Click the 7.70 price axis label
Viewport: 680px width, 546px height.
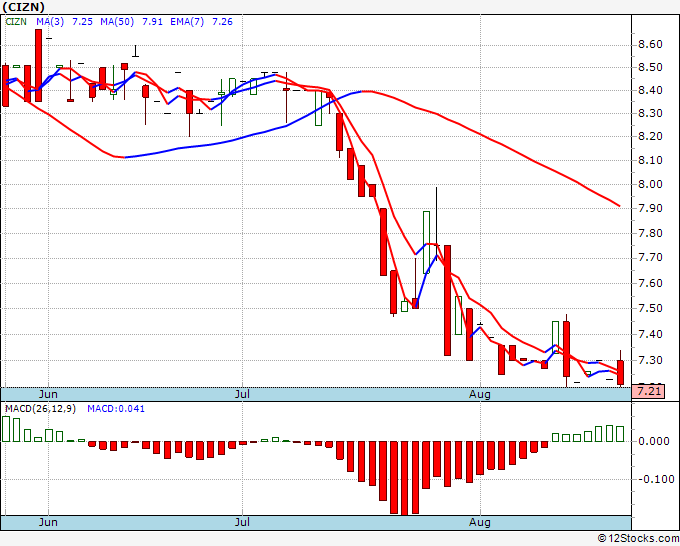click(x=650, y=258)
